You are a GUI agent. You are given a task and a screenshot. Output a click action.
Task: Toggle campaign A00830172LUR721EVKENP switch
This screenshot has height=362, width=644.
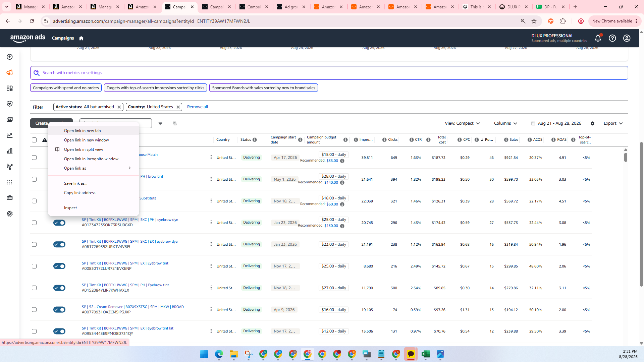point(59,266)
